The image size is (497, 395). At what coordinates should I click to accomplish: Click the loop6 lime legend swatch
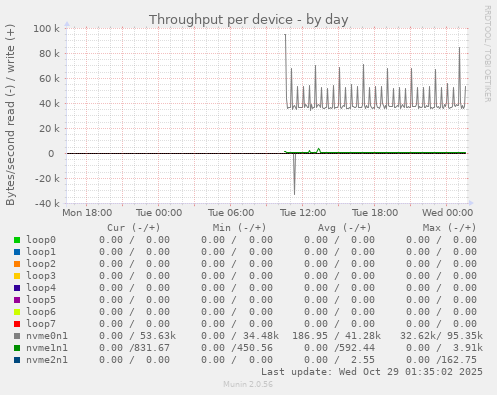[17, 312]
